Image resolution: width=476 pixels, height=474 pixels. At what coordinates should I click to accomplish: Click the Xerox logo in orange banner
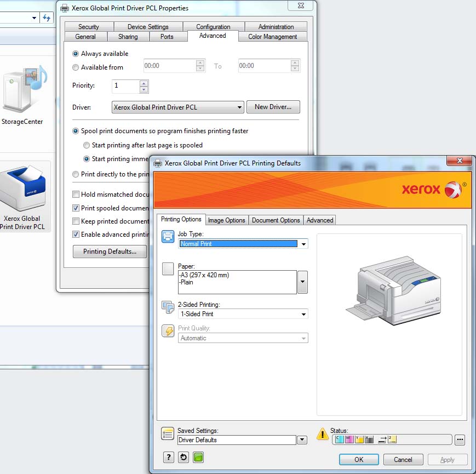434,190
